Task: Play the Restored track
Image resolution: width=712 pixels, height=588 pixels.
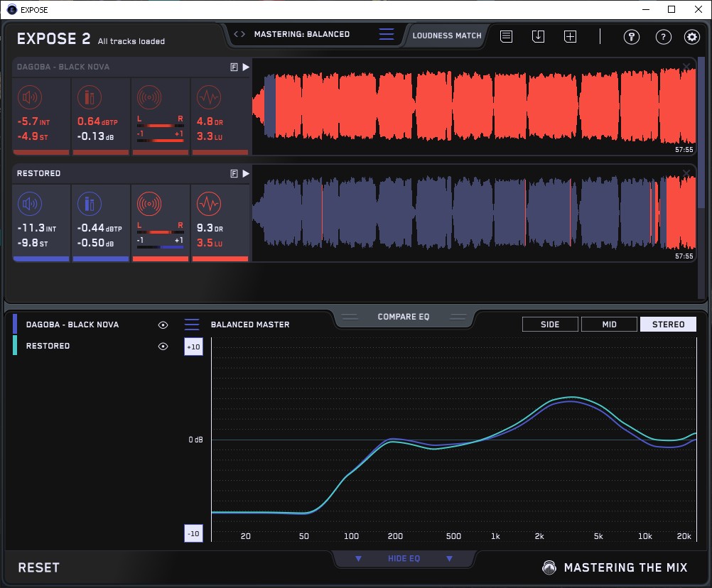Action: point(246,174)
